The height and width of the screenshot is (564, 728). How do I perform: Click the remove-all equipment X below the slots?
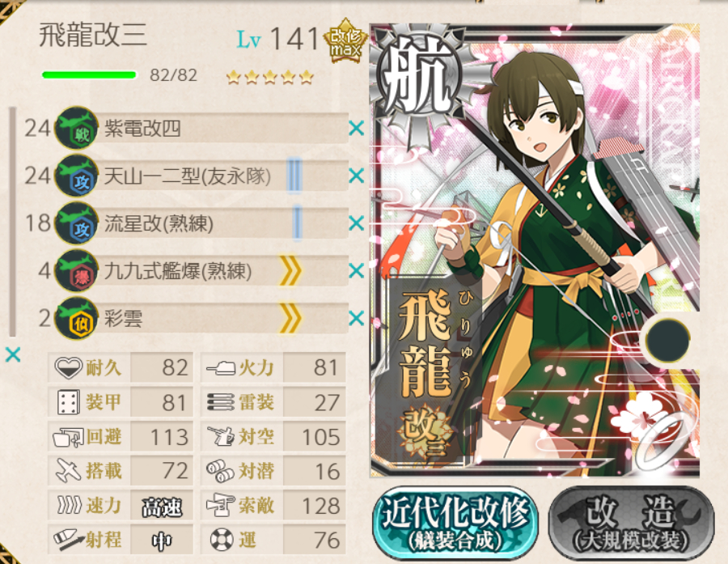13,355
